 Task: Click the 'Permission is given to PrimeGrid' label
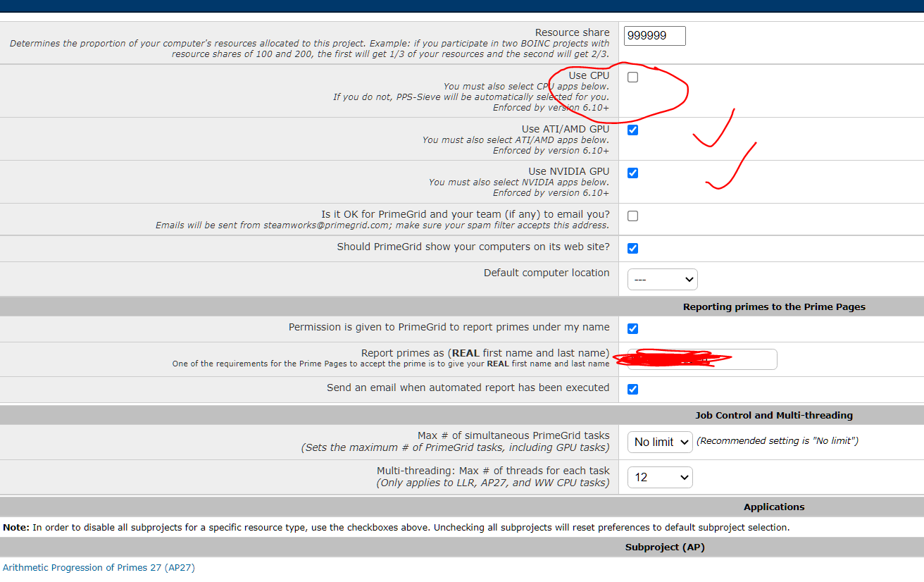(449, 327)
